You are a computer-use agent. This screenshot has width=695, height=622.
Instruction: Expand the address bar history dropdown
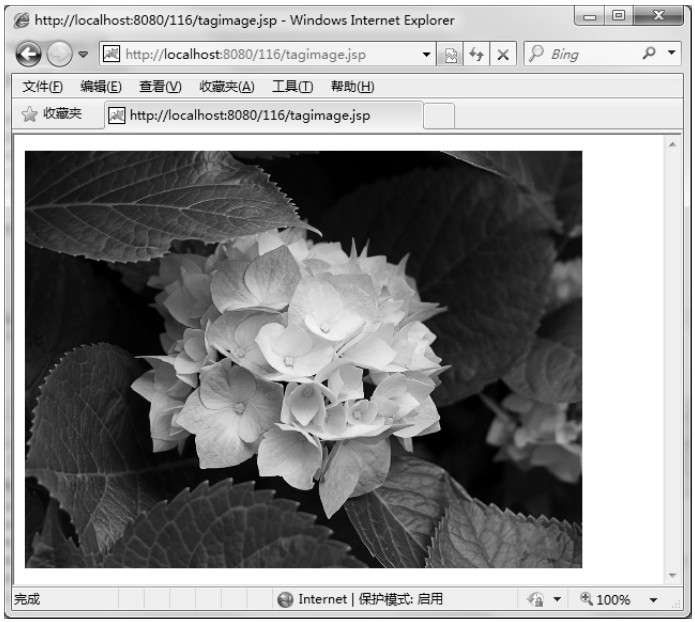(x=426, y=55)
